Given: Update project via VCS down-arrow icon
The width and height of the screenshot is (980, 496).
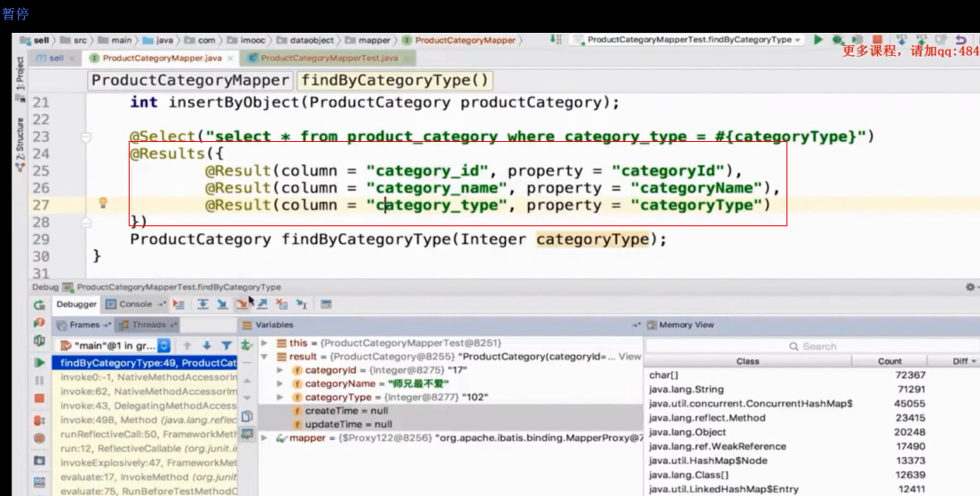Looking at the screenshot, I should click(x=901, y=39).
